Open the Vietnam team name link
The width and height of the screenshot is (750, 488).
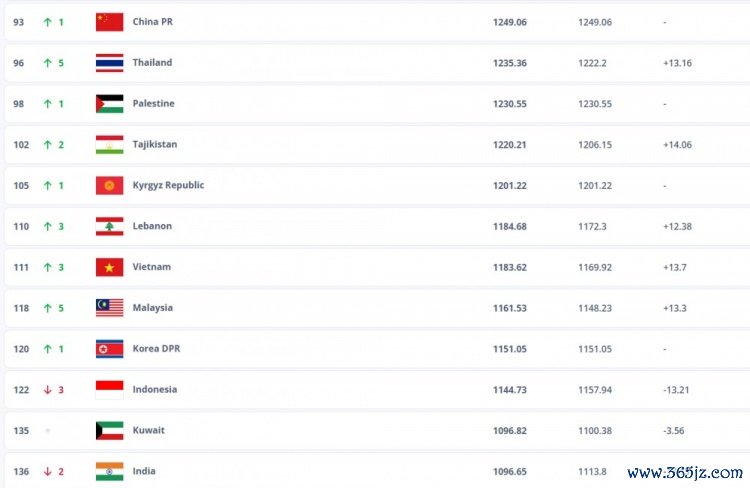tap(152, 267)
